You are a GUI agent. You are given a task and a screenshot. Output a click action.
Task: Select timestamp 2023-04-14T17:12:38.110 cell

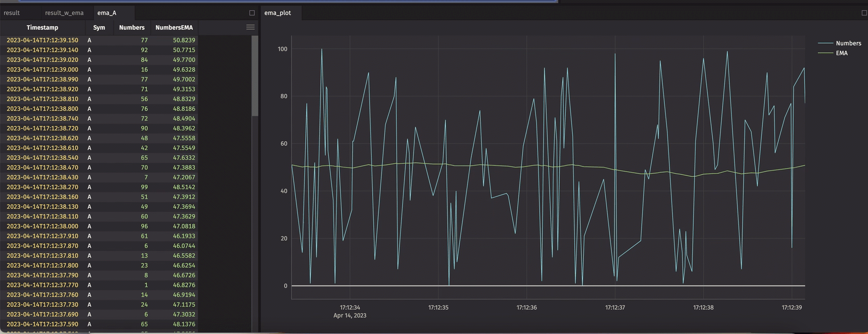click(x=42, y=216)
